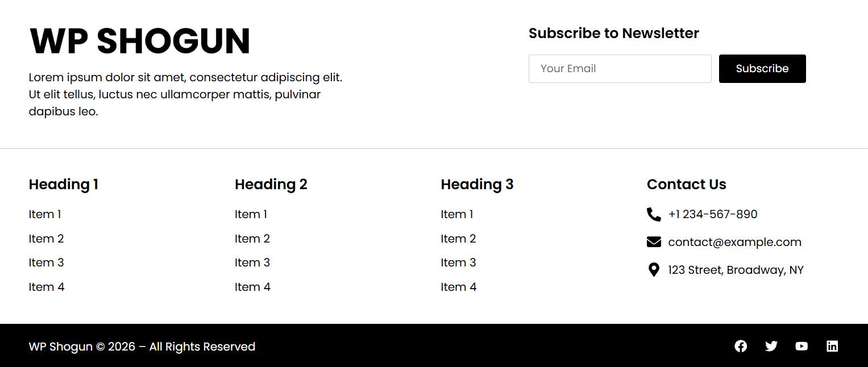Open the Twitter social icon
Image resolution: width=868 pixels, height=367 pixels.
(x=771, y=346)
